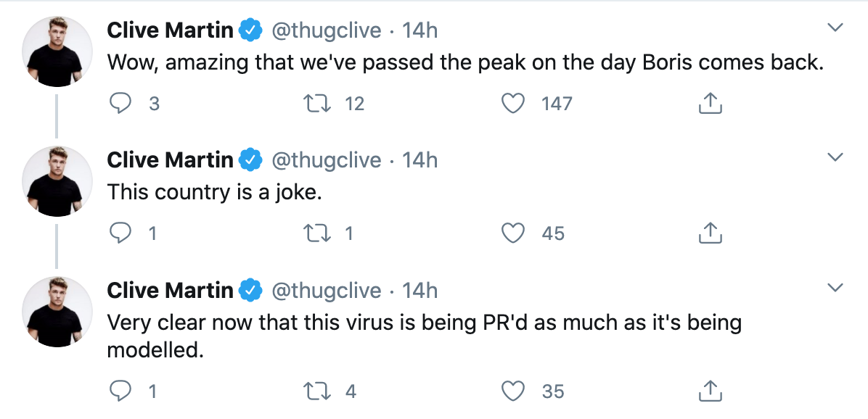Open the 14h timestamp on second tweet
Screen dimensions: 868x419
click(419, 160)
